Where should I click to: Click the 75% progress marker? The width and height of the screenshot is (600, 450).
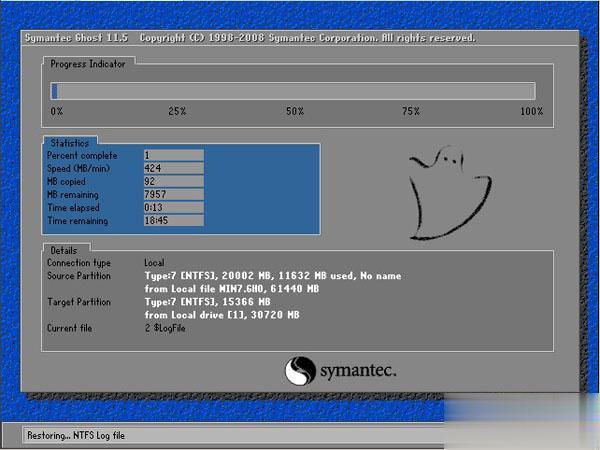point(411,111)
